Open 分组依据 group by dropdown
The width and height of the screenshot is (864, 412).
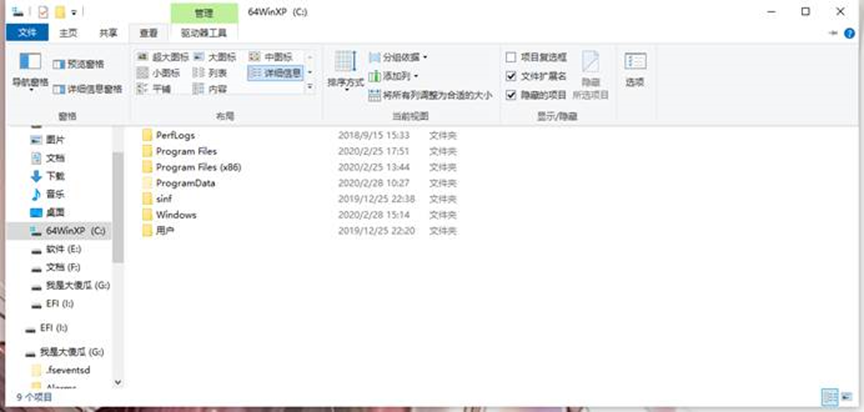[x=398, y=57]
